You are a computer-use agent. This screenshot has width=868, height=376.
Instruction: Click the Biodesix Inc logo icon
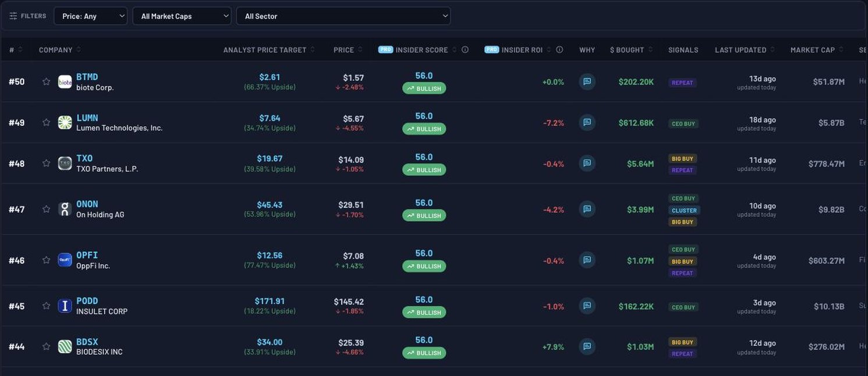pyautogui.click(x=65, y=346)
